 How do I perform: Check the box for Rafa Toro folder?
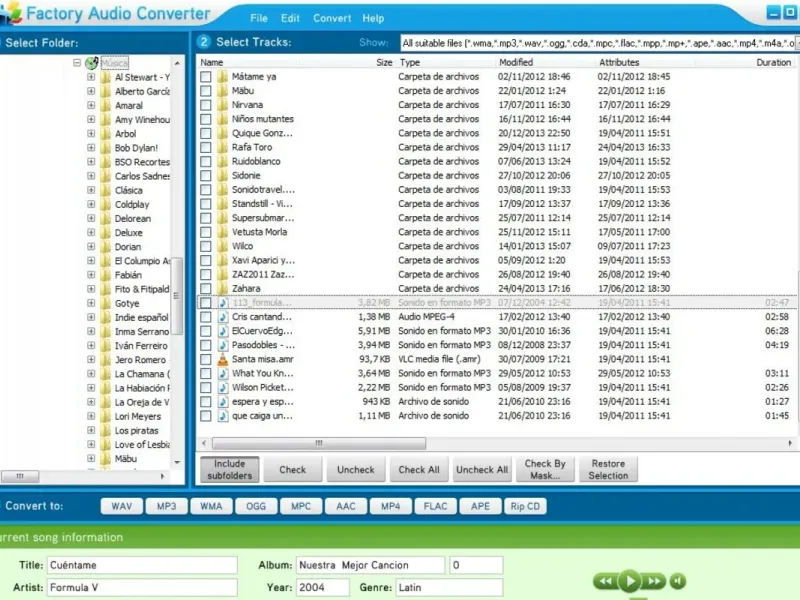click(x=206, y=147)
